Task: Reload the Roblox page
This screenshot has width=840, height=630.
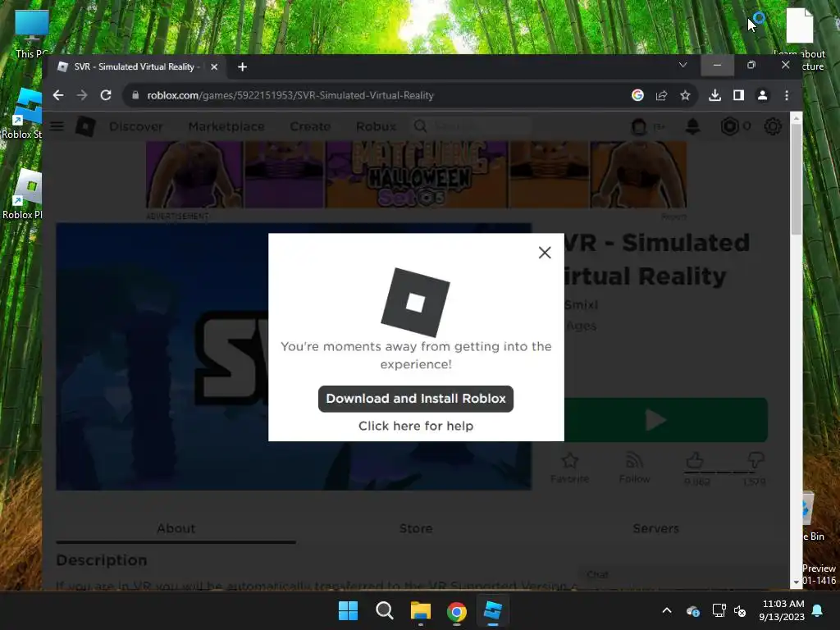Action: [106, 95]
